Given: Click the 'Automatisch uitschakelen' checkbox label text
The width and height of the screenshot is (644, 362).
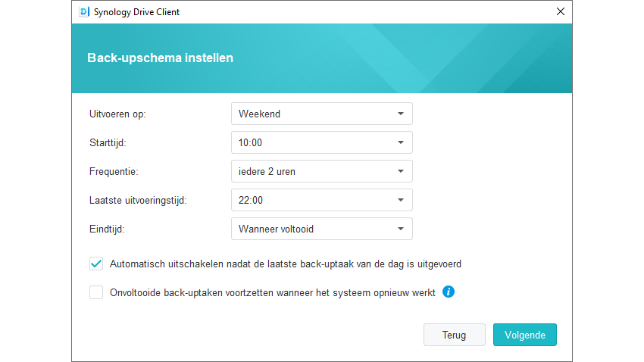Looking at the screenshot, I should 286,264.
